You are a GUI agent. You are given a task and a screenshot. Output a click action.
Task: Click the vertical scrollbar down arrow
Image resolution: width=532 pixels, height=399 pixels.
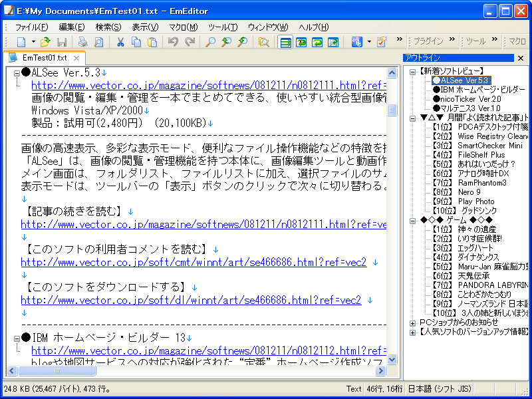click(392, 359)
